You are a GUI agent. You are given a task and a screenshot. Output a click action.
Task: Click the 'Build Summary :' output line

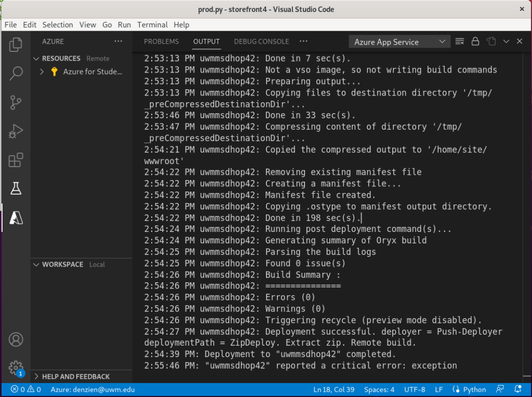tap(242, 275)
